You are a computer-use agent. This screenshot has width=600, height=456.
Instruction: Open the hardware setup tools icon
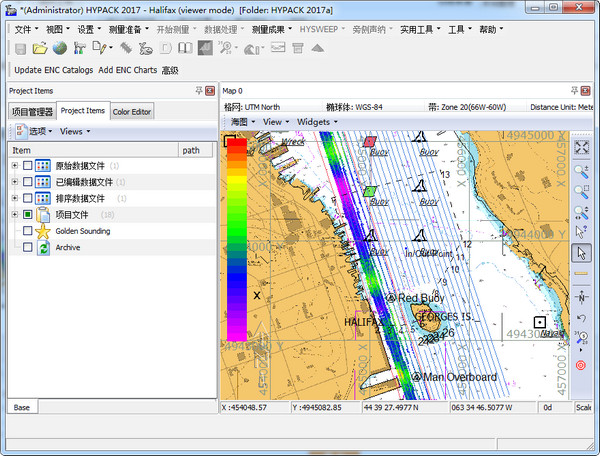79,48
